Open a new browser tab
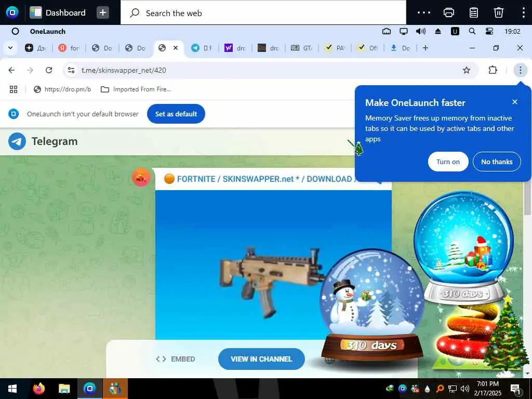The width and height of the screenshot is (532, 399). [425, 48]
